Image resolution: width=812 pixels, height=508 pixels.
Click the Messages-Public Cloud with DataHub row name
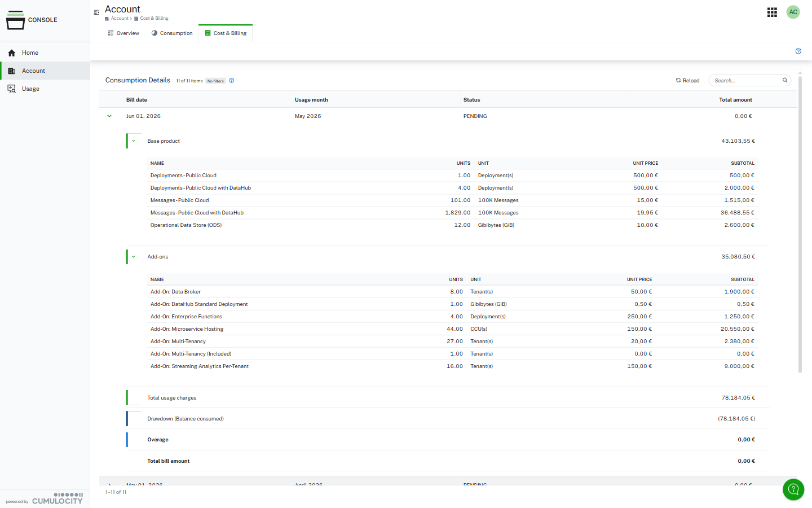pos(197,213)
